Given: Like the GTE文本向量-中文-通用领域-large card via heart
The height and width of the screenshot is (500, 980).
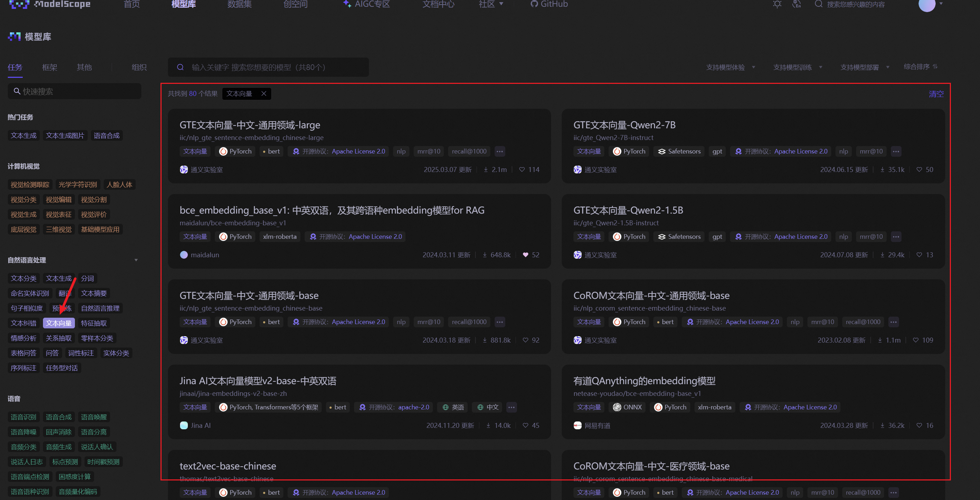Looking at the screenshot, I should click(x=522, y=170).
